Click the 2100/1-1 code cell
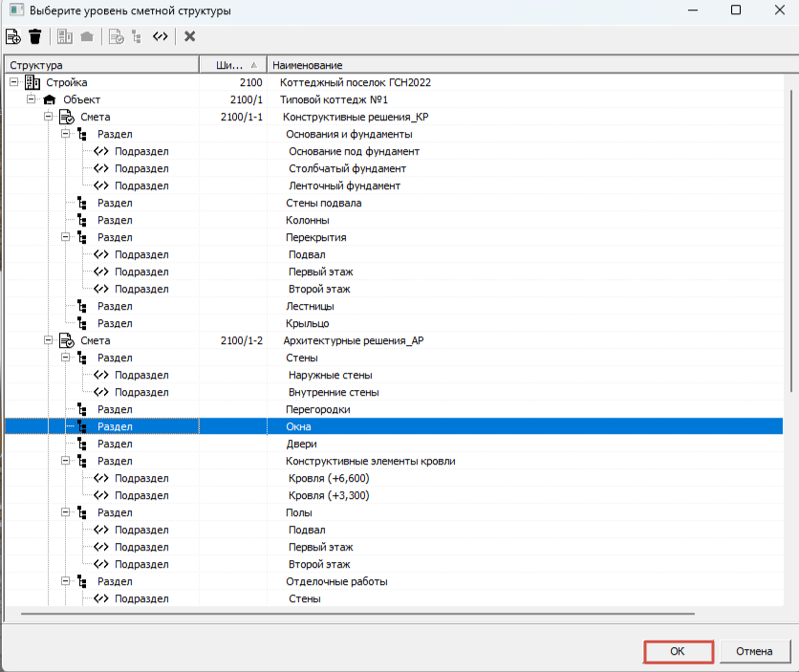799x672 pixels. pos(242,118)
